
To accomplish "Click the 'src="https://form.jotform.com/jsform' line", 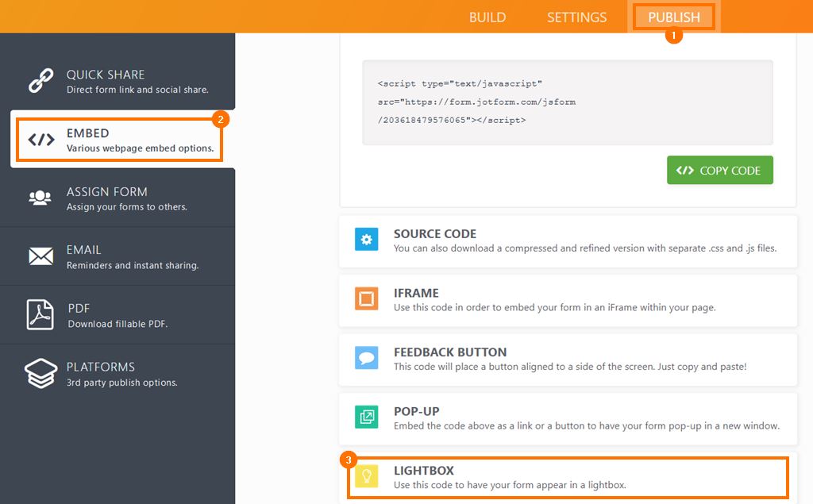I will [x=476, y=102].
